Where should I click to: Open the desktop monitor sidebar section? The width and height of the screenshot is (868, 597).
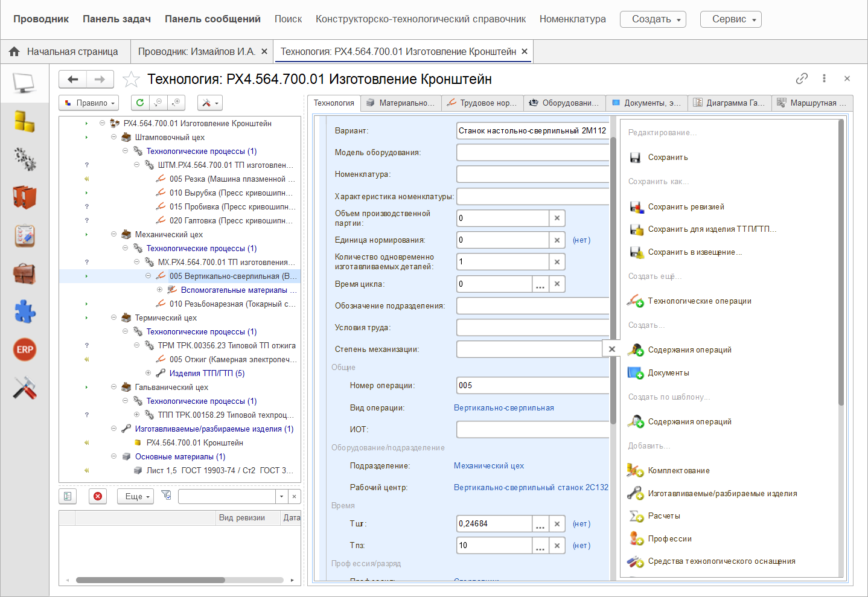coord(24,83)
